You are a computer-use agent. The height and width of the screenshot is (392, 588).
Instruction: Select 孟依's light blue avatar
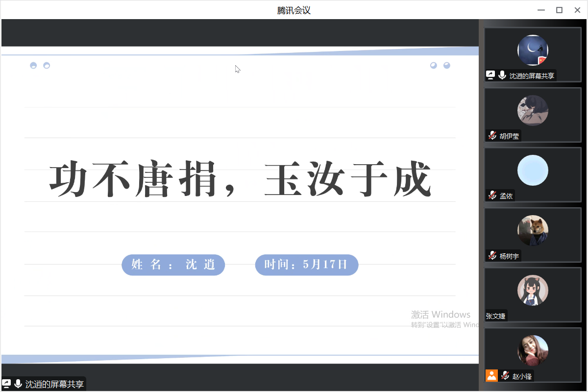pos(533,171)
